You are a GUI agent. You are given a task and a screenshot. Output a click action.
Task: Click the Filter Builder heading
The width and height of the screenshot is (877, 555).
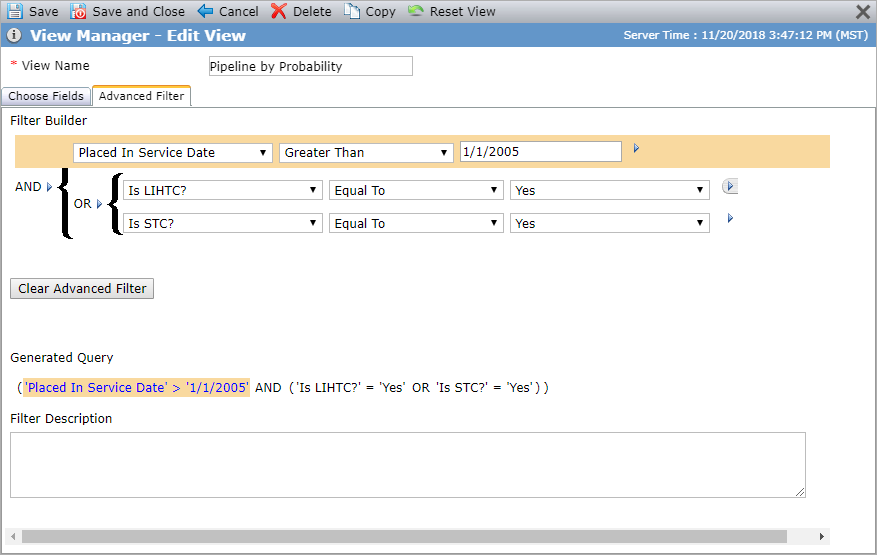pyautogui.click(x=49, y=121)
